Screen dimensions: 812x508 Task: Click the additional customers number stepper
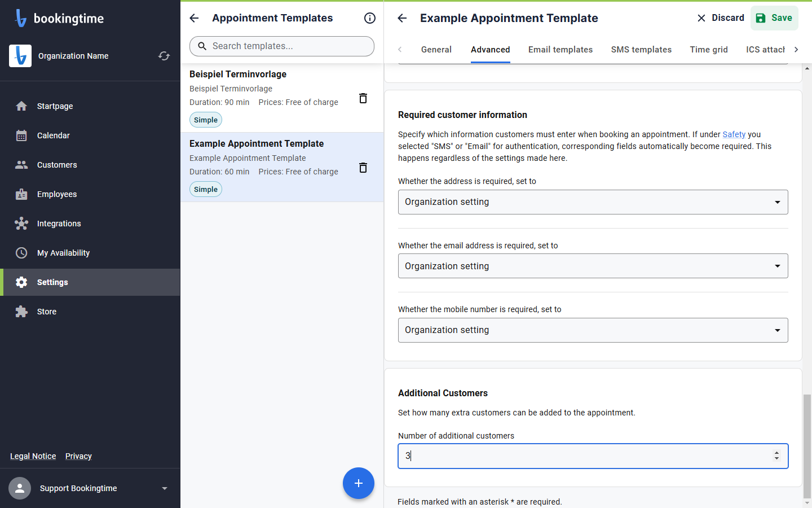coord(777,456)
